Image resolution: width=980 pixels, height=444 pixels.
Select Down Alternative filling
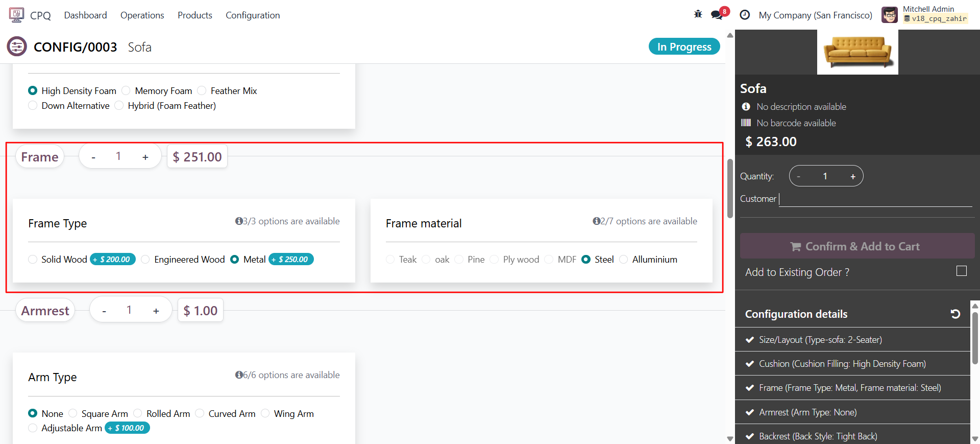click(33, 105)
